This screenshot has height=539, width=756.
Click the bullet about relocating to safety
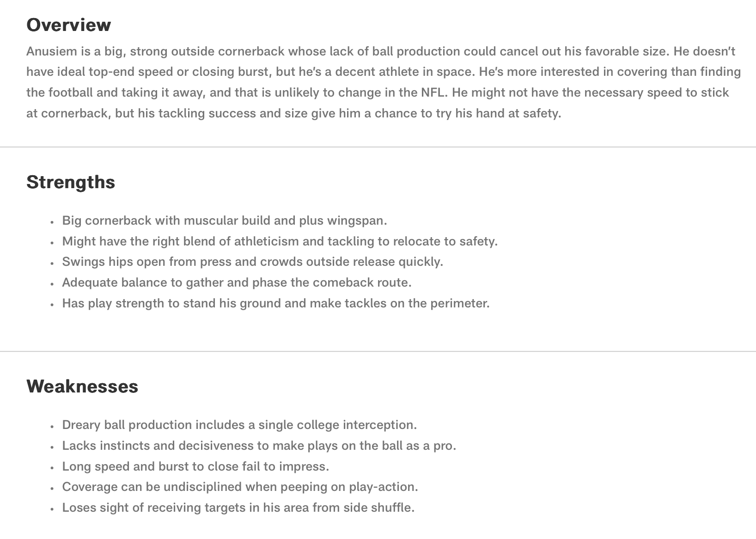(280, 241)
